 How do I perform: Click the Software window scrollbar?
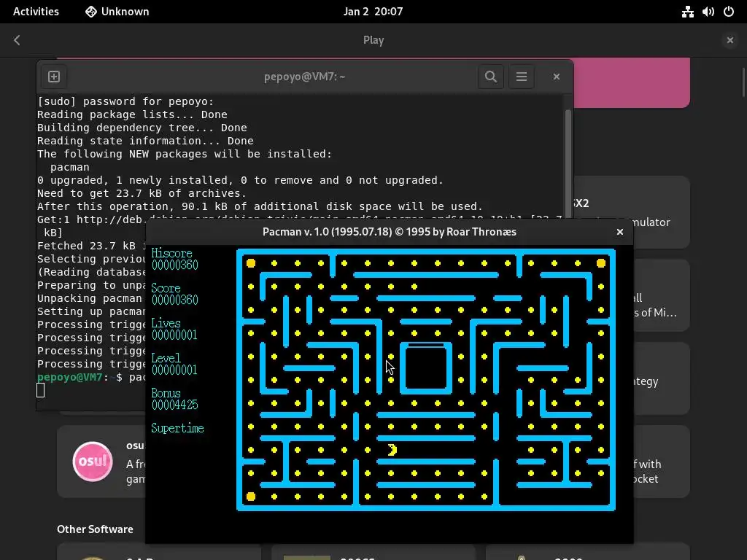click(x=743, y=82)
